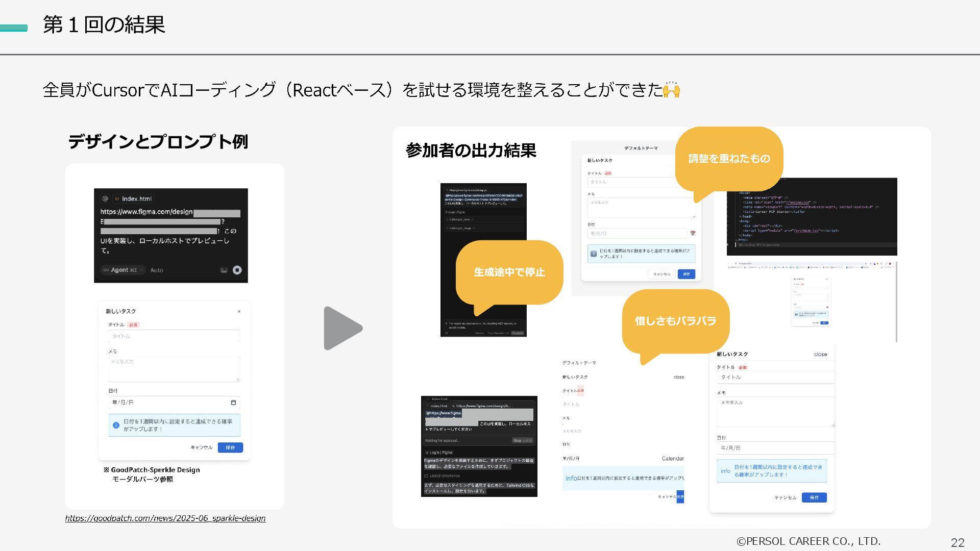
Task: Click the stop generation button in Cursor prompt
Action: pyautogui.click(x=237, y=270)
